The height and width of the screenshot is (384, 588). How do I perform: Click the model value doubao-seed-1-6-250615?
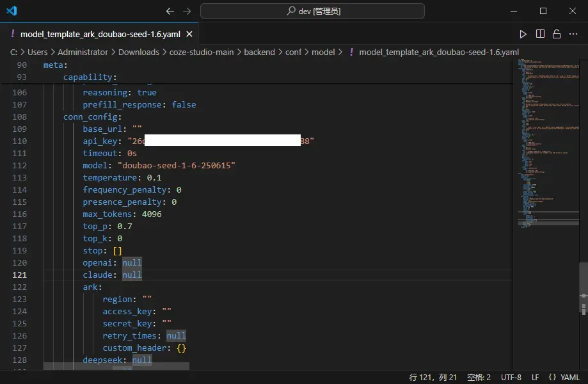(176, 165)
